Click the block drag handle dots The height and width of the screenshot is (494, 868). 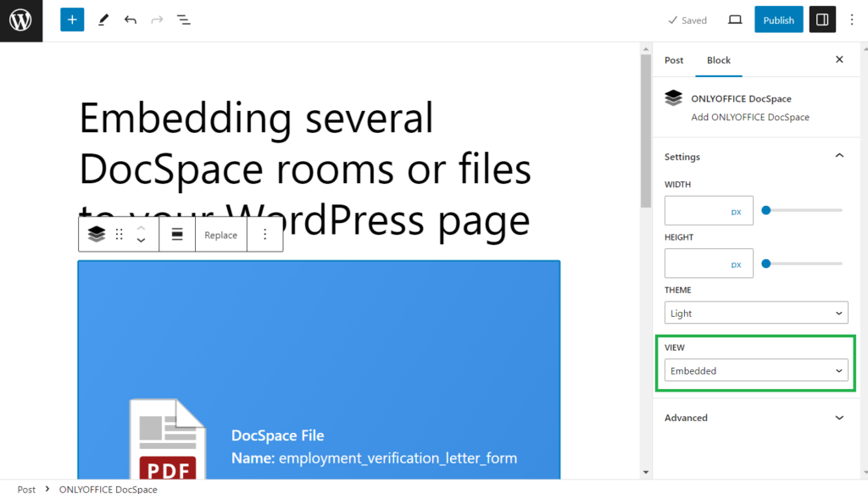click(119, 234)
